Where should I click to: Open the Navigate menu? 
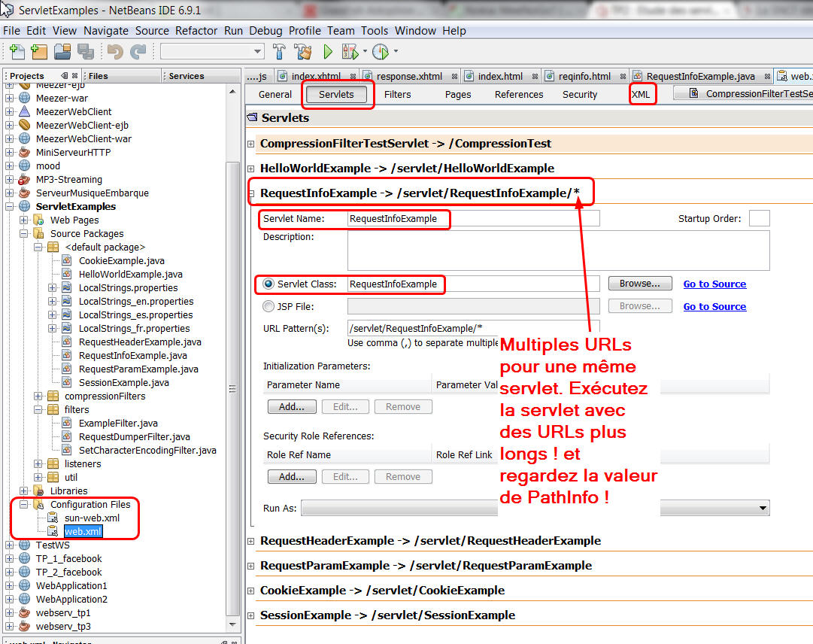click(106, 31)
